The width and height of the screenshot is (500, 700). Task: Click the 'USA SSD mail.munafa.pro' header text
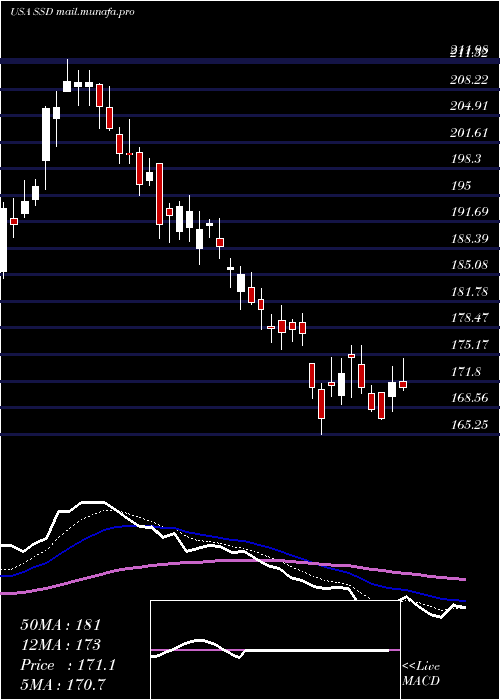(72, 12)
